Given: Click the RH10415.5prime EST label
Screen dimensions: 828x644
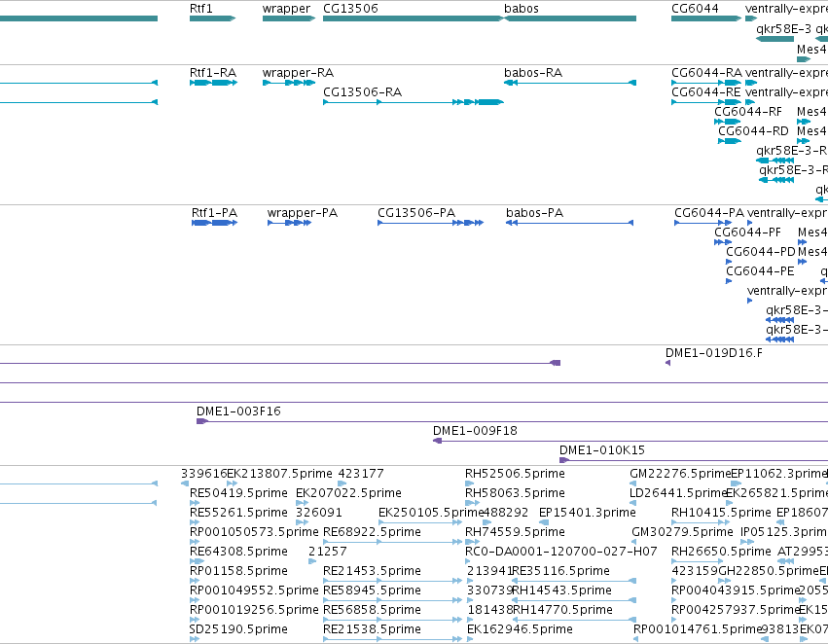Looking at the screenshot, I should coord(721,513).
